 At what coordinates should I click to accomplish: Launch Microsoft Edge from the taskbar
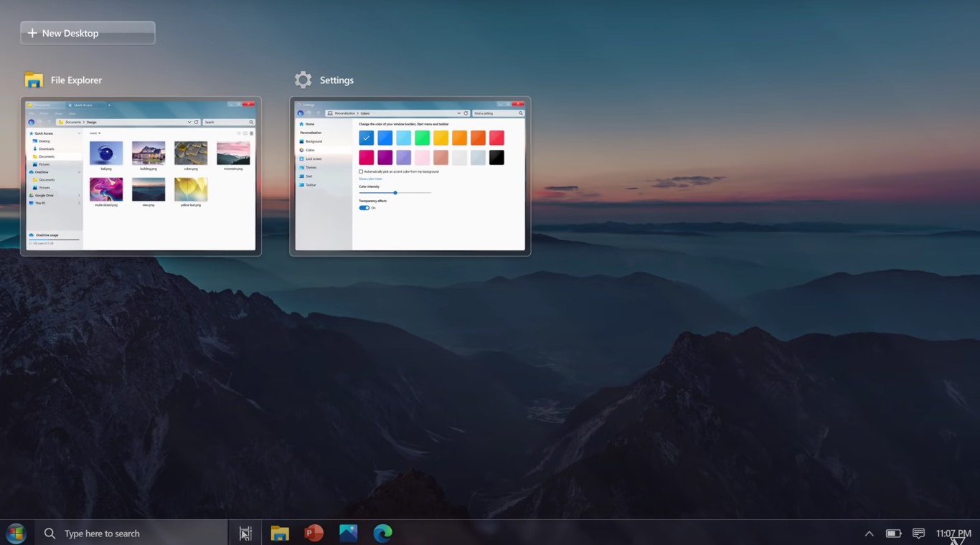click(382, 533)
